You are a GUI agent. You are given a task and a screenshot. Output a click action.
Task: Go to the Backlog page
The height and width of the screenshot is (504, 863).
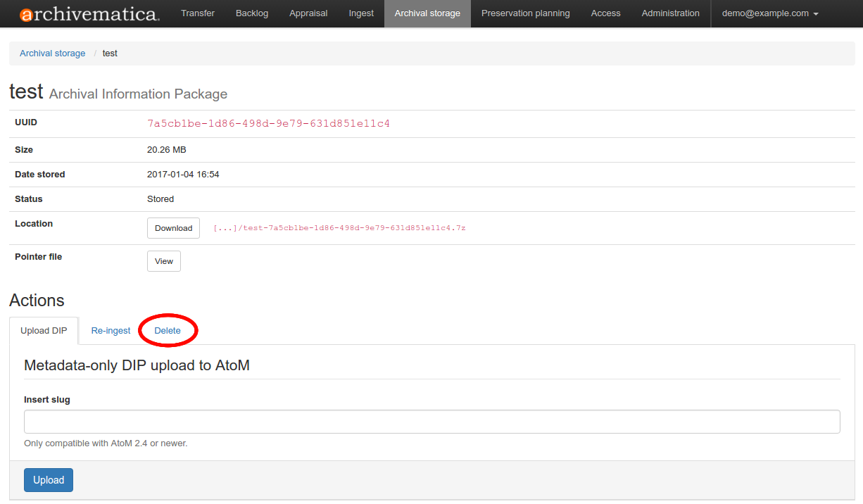(x=252, y=13)
